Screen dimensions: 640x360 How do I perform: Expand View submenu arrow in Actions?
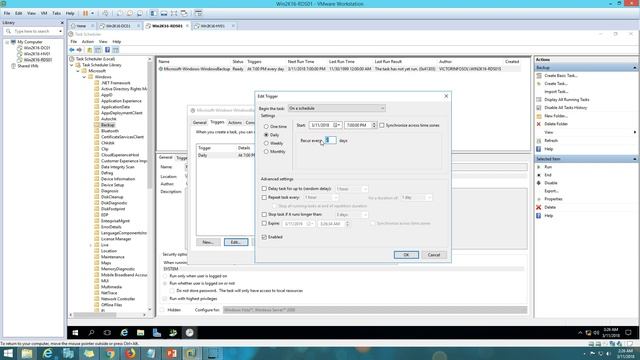tap(635, 132)
